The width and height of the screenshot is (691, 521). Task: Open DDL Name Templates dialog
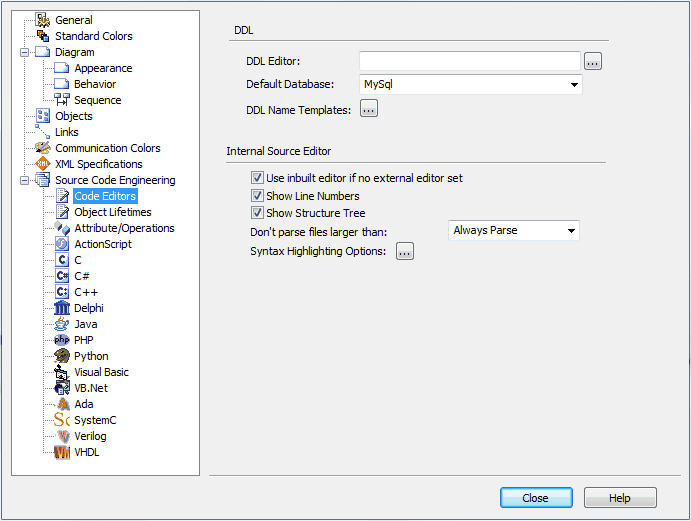pos(369,108)
